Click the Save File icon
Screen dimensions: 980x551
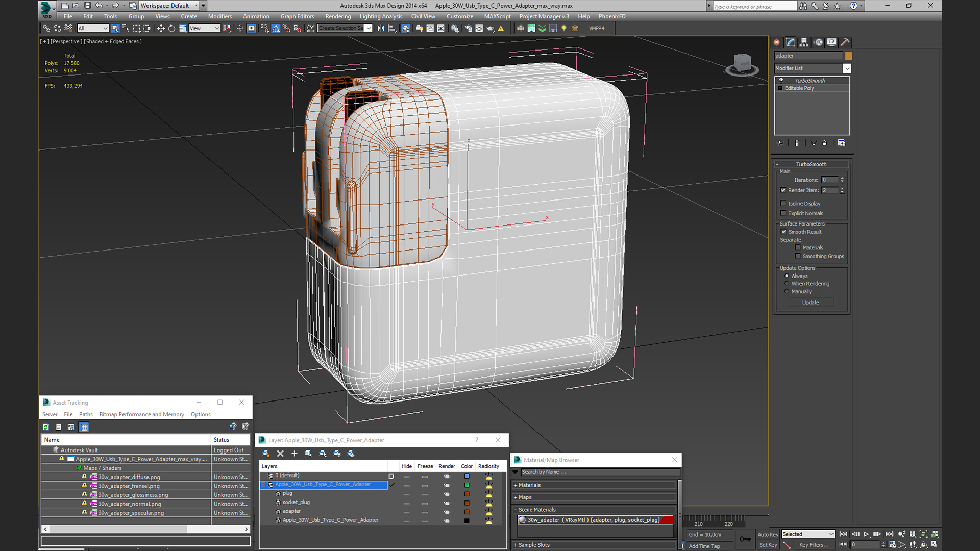point(87,6)
